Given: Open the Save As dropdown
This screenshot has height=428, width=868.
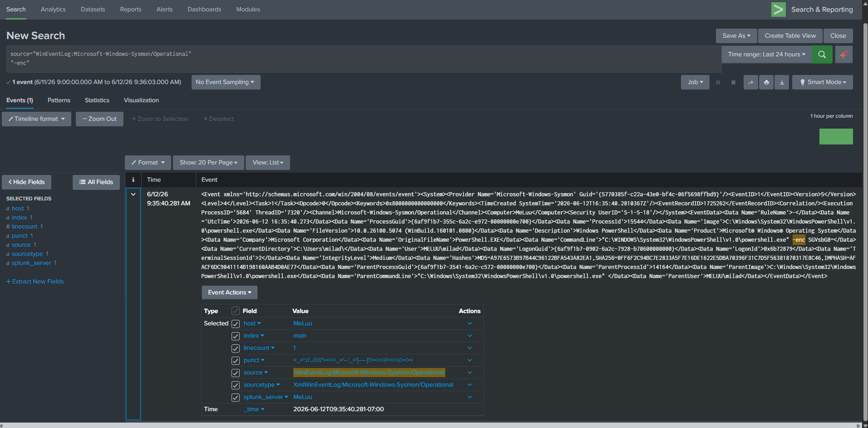Looking at the screenshot, I should 736,36.
